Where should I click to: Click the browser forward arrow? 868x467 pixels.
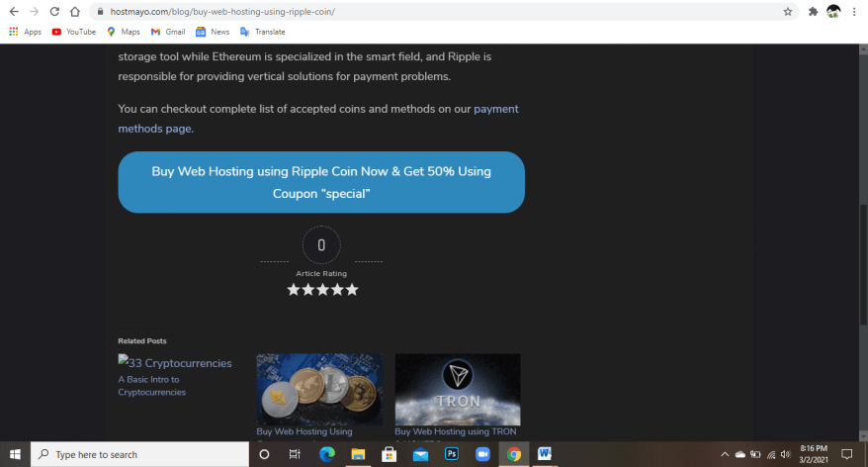(x=35, y=12)
